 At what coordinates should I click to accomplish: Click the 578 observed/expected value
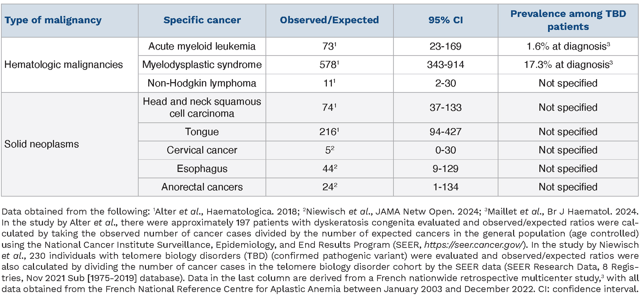329,65
